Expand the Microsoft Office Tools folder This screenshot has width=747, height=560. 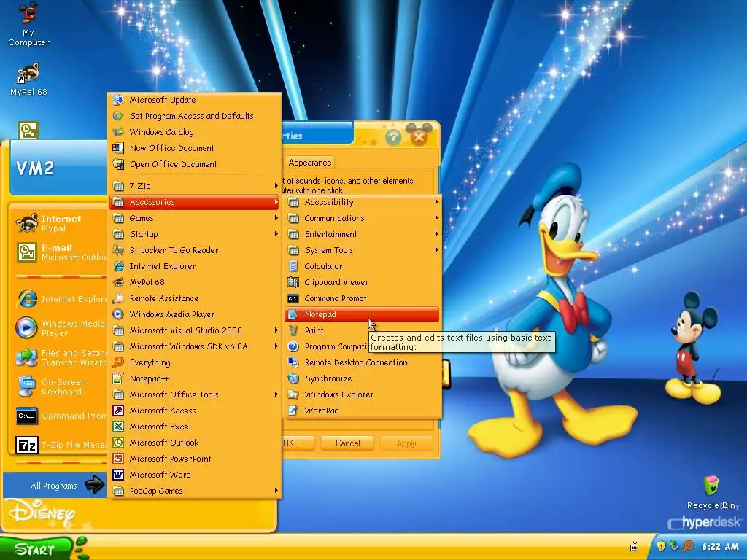194,394
